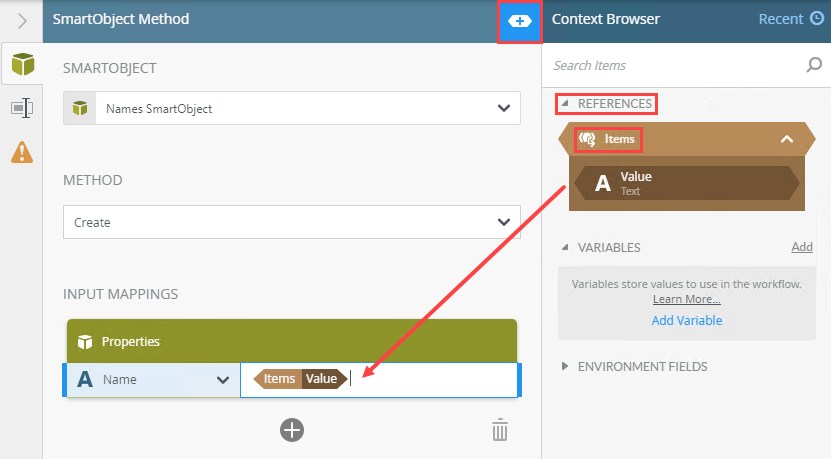Toggle the Context Browser panel button
Image resolution: width=831 pixels, height=459 pixels.
(x=520, y=20)
